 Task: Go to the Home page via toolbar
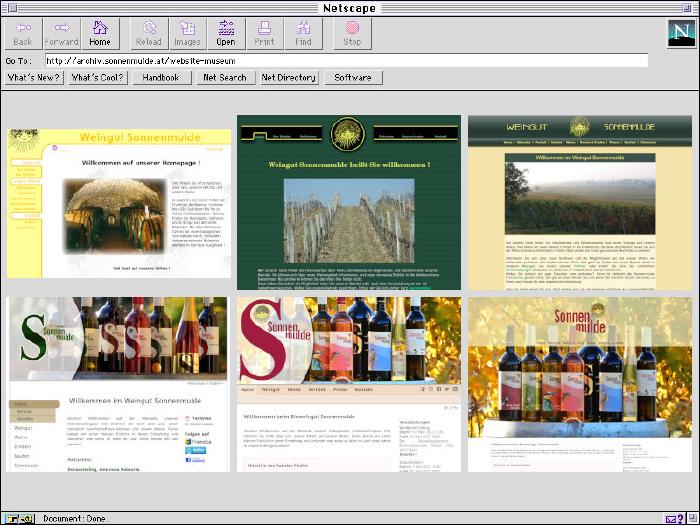pyautogui.click(x=100, y=34)
